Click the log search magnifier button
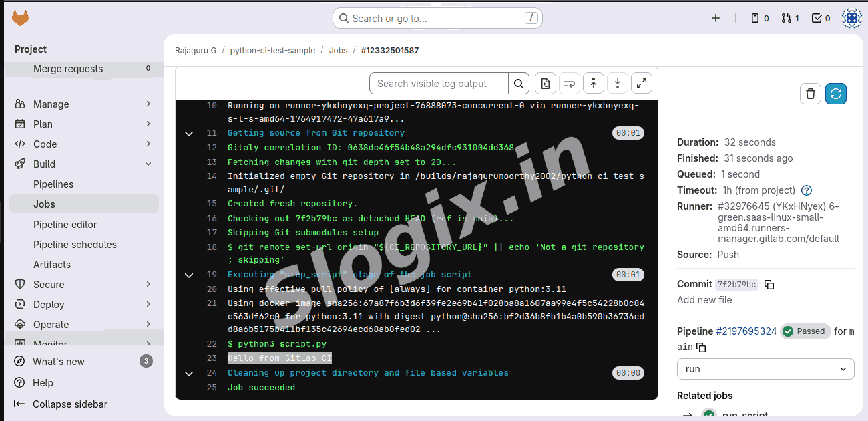The image size is (868, 421). coord(519,84)
